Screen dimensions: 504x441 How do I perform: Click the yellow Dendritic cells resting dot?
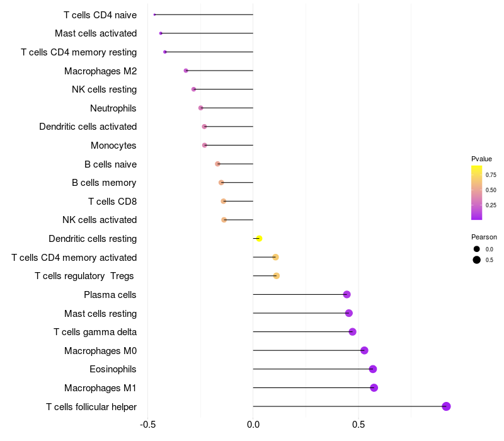259,239
